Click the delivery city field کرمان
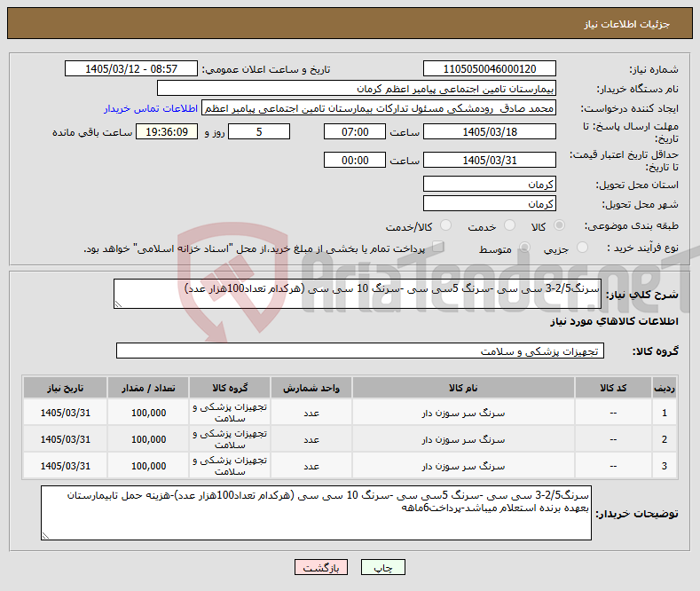This screenshot has height=591, width=700. tap(489, 203)
